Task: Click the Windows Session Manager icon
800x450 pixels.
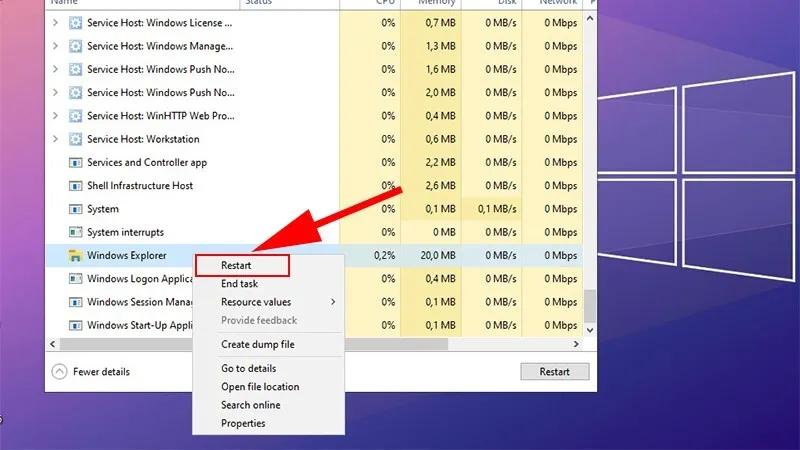Action: click(76, 302)
